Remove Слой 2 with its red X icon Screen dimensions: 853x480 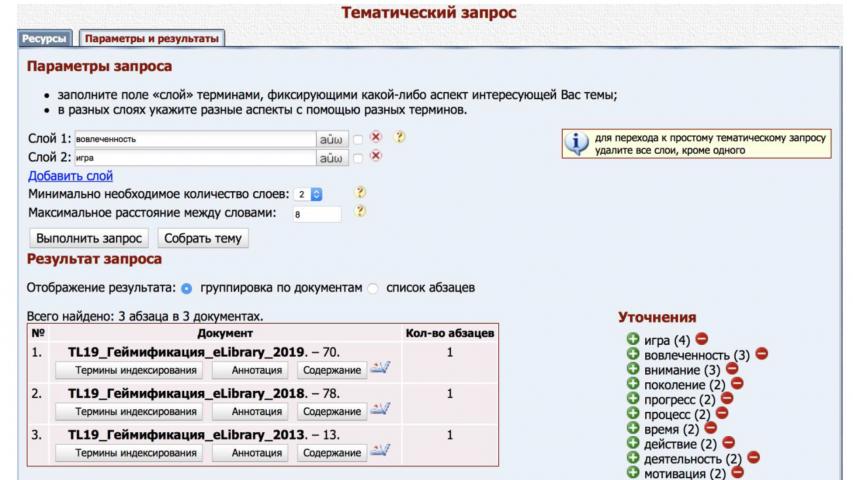coord(377,157)
